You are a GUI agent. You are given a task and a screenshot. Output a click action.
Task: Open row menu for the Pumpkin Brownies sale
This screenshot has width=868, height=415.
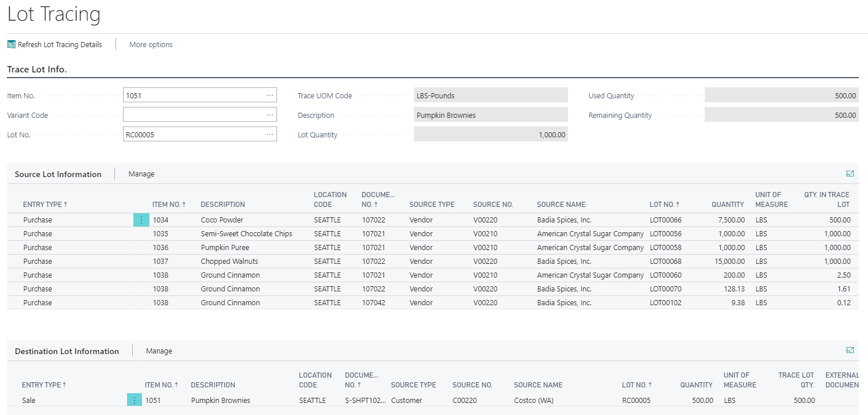(135, 400)
